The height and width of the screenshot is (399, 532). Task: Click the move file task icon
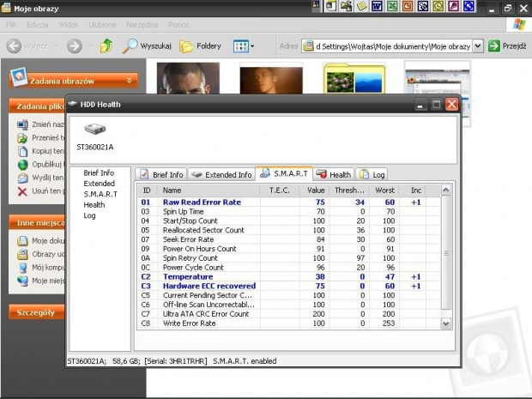(22, 138)
